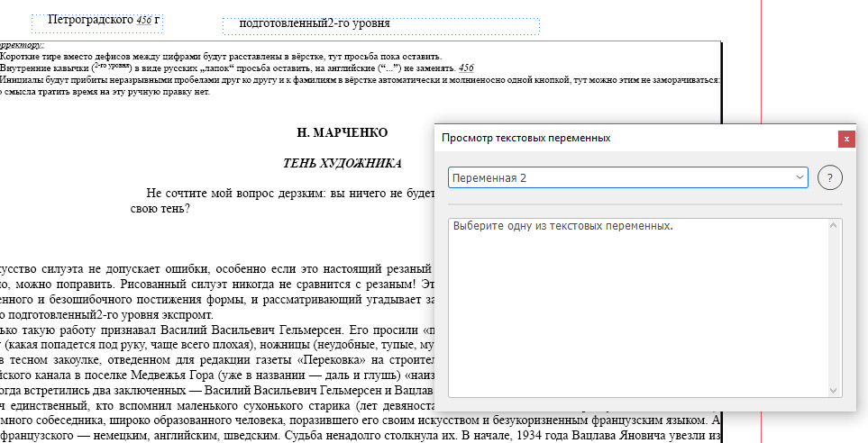868x443 pixels.
Task: Select the 'Петроградского 456 г' text frame
Action: pos(97,23)
